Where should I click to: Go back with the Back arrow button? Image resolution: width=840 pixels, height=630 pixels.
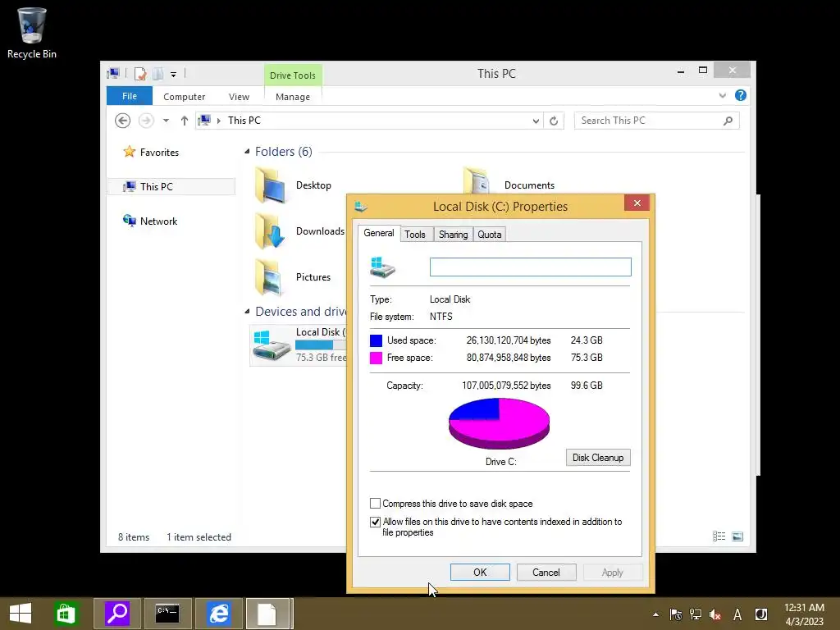[123, 121]
